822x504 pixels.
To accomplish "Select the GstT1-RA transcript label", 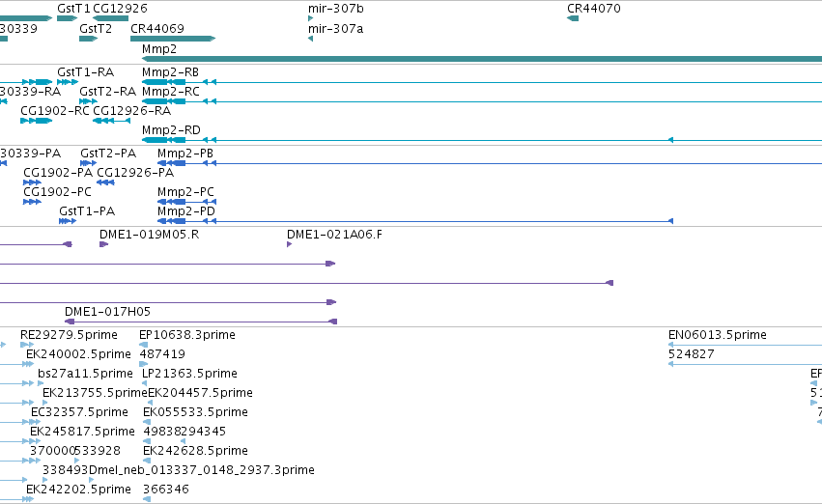I will [85, 71].
